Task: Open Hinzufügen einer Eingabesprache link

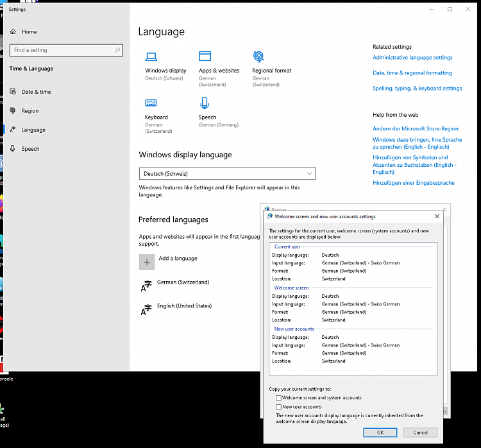Action: tap(414, 183)
